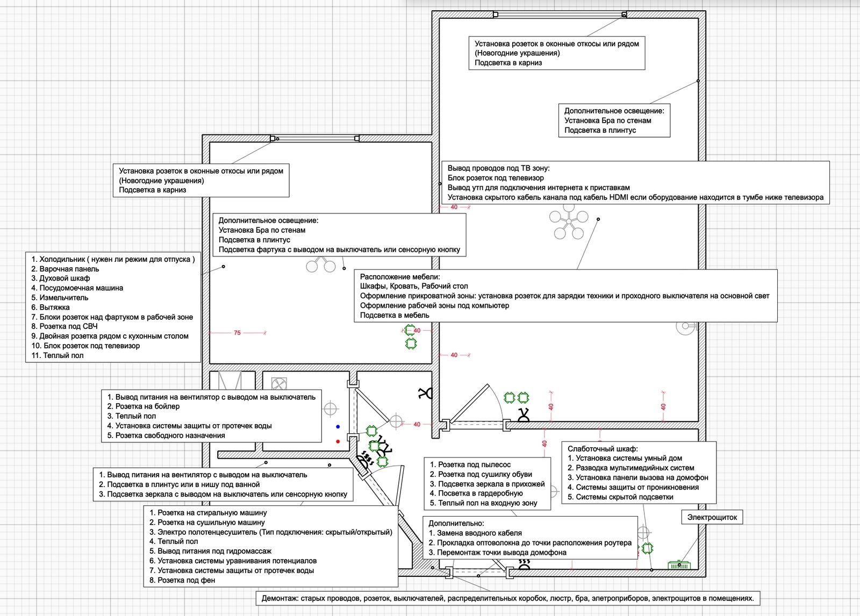Select the exhaust fan symbol in shaft
The image size is (860, 616).
[279, 384]
